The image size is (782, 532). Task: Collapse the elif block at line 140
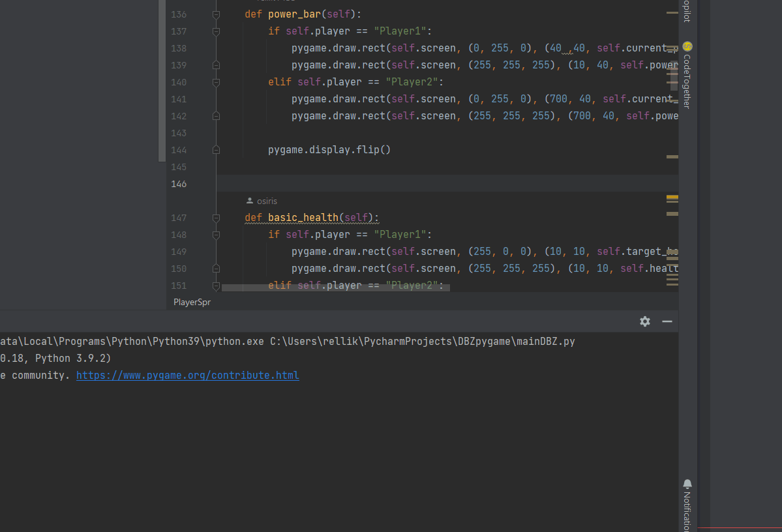pyautogui.click(x=216, y=82)
